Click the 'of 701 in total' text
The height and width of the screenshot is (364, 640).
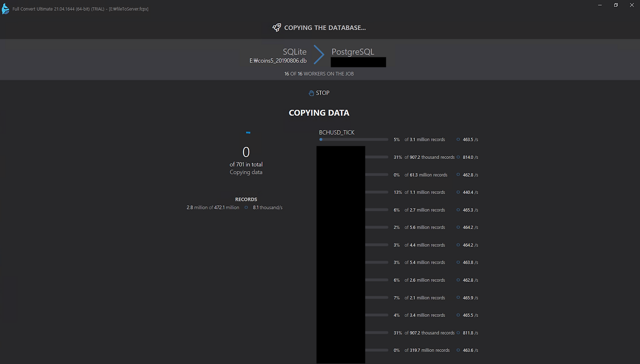tap(246, 164)
